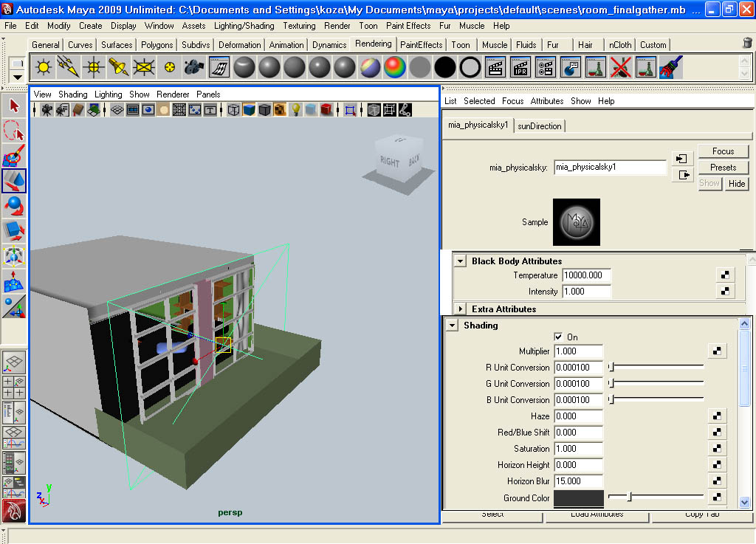Click the Hide button
The height and width of the screenshot is (544, 756).
pyautogui.click(x=737, y=184)
